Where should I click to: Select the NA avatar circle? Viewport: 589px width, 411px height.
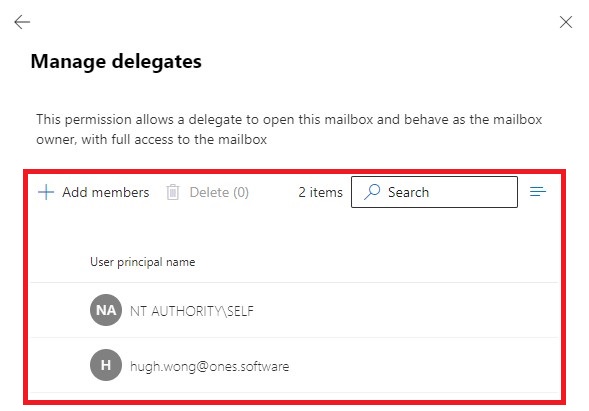pyautogui.click(x=106, y=310)
